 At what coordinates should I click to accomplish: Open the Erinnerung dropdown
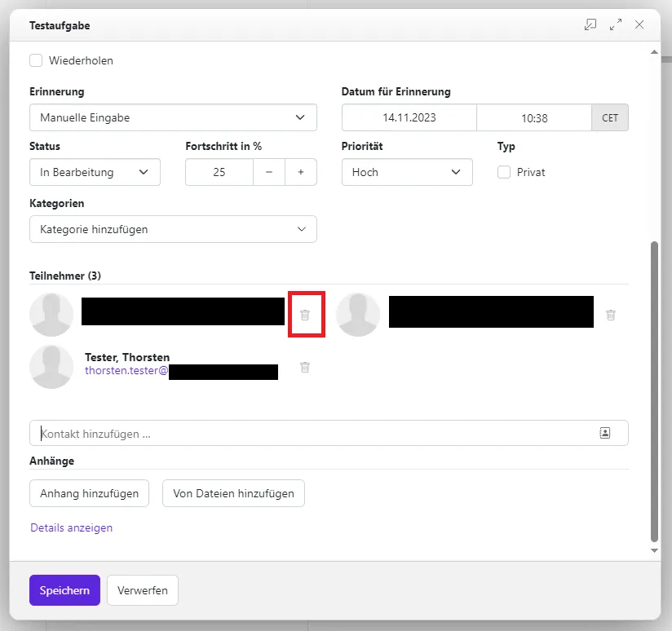pyautogui.click(x=173, y=117)
